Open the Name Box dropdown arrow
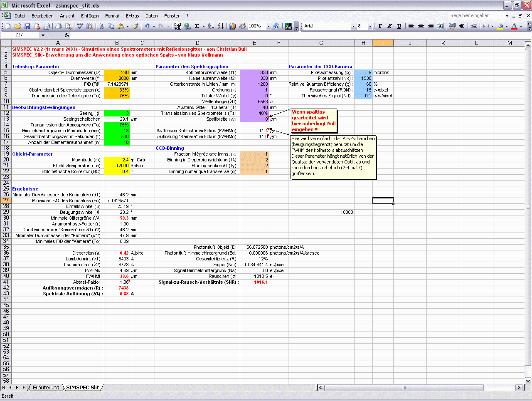 tap(43, 35)
